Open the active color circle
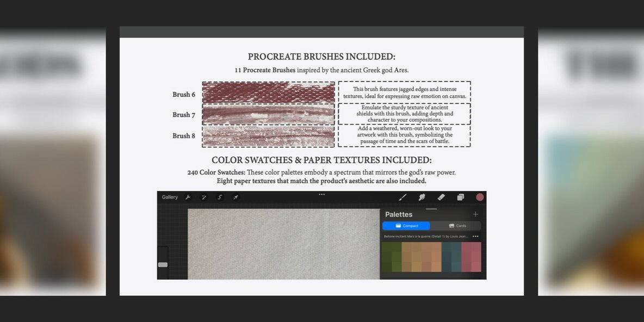644x322 pixels. [x=480, y=197]
